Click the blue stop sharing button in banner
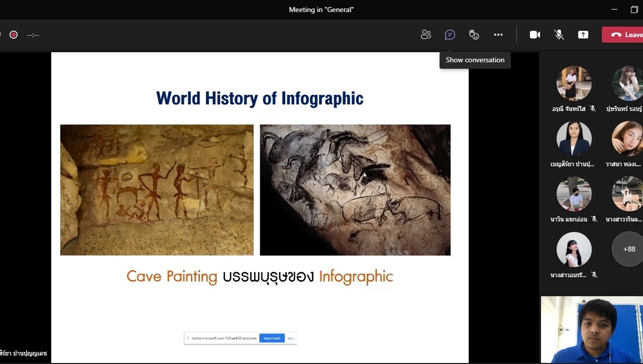Image resolution: width=643 pixels, height=364 pixels. click(272, 338)
